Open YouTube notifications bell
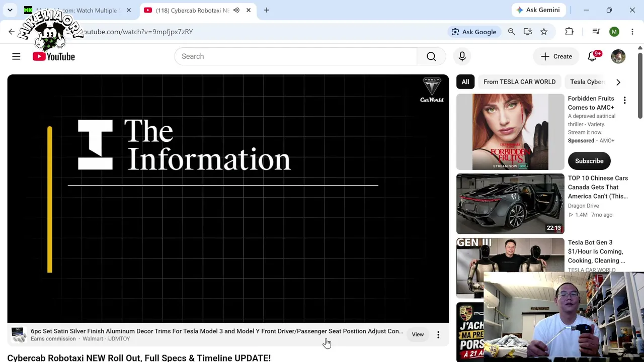 point(593,56)
